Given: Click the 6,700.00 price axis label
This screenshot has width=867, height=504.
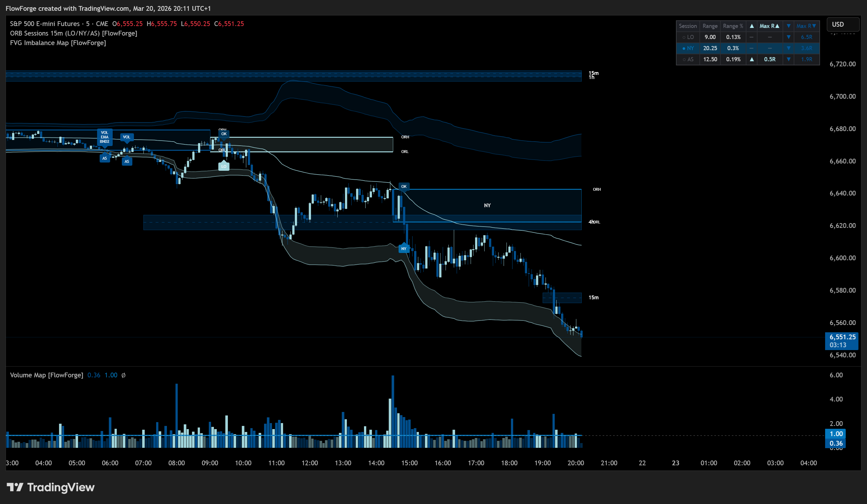Looking at the screenshot, I should (843, 96).
